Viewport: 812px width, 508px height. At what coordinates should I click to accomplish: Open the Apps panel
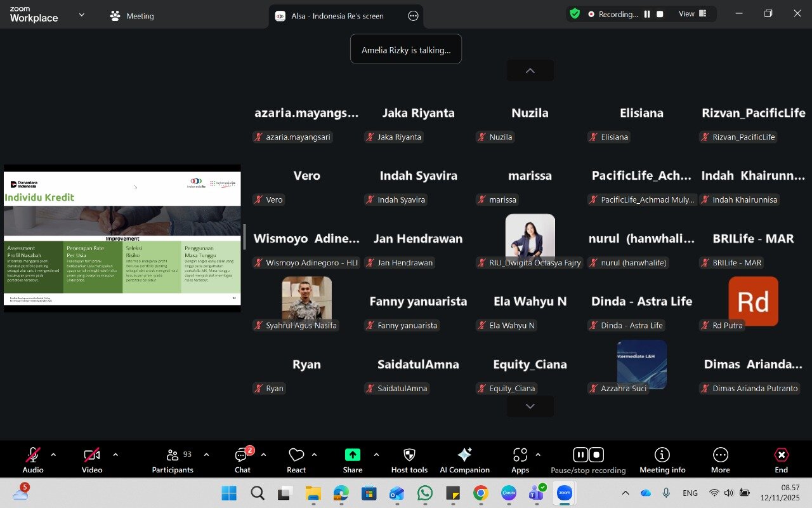[x=520, y=459]
